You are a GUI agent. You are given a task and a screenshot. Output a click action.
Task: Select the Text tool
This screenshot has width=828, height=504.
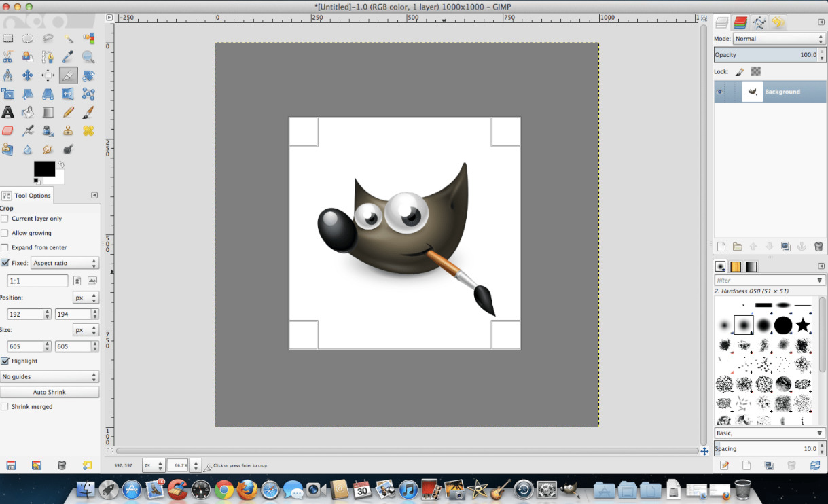(x=7, y=112)
